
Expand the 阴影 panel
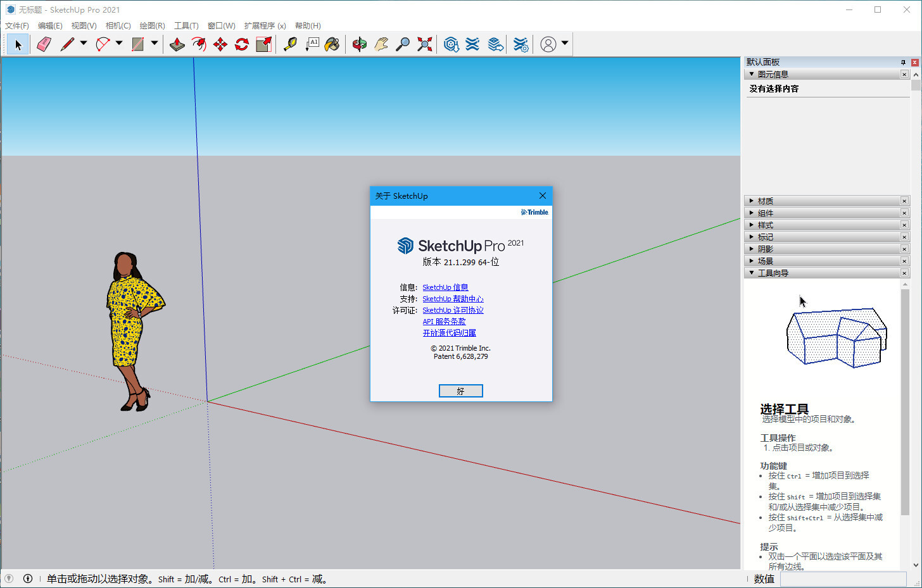tap(752, 249)
